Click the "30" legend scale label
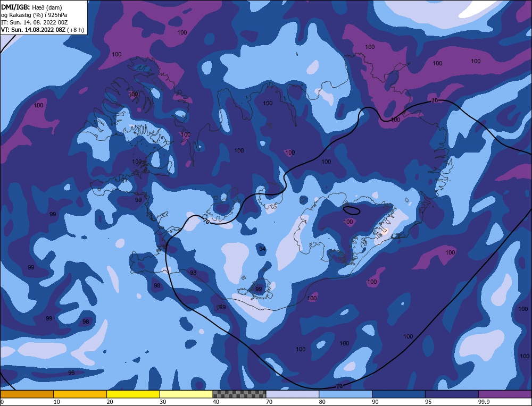 click(163, 402)
